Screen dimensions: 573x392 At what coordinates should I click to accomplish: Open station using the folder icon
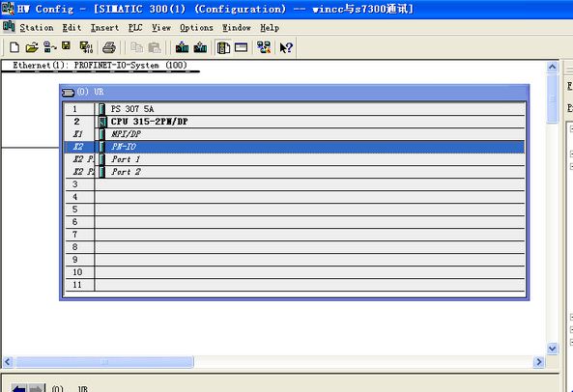coord(32,47)
